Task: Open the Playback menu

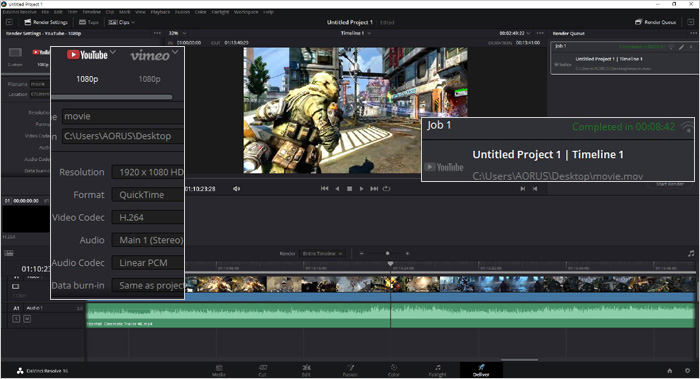Action: point(160,12)
